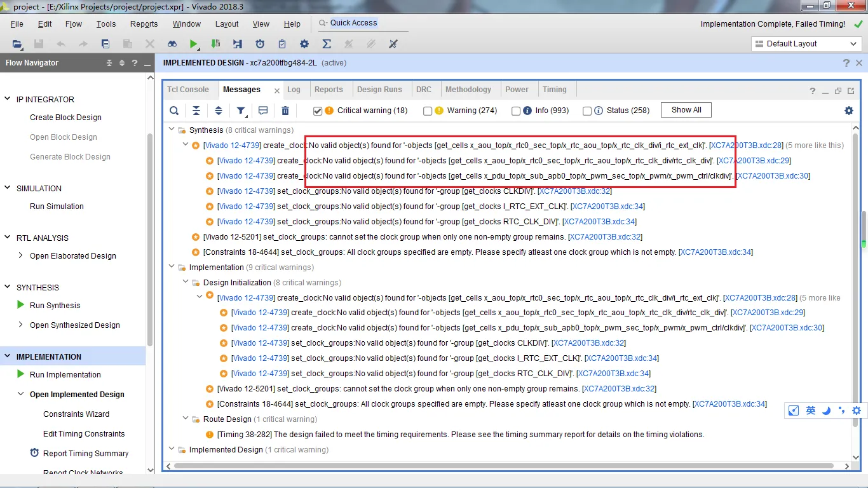Collapse the Synthesis critical warnings group
This screenshot has width=868, height=488.
click(172, 130)
